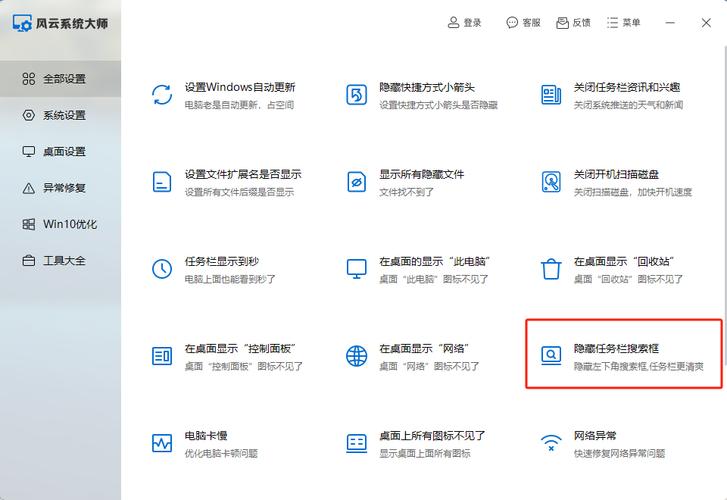Click description 关闭系统推送的天气和新闻

pyautogui.click(x=628, y=105)
